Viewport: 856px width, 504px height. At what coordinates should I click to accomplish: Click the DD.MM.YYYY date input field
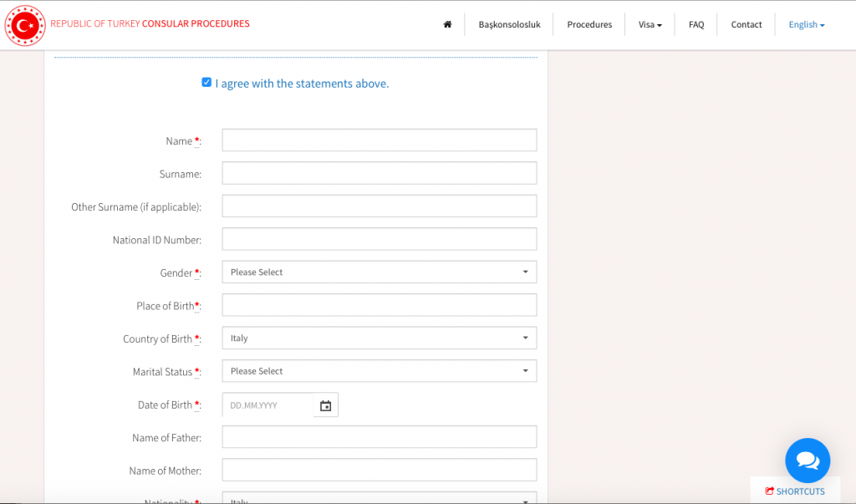pyautogui.click(x=267, y=405)
